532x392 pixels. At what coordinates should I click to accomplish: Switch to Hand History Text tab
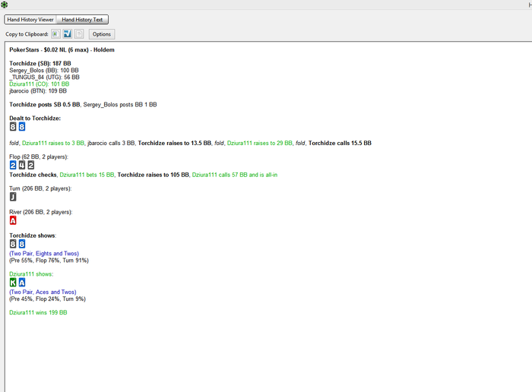(x=82, y=20)
